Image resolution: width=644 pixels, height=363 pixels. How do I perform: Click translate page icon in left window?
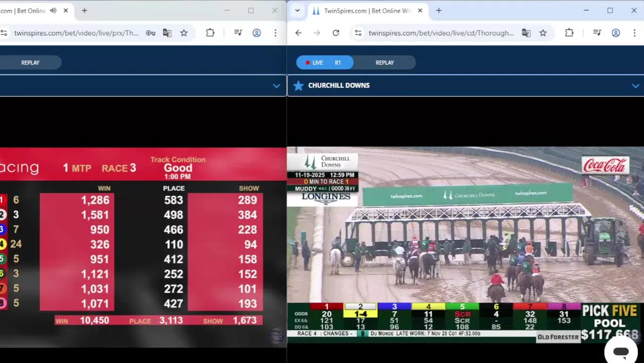click(x=167, y=33)
